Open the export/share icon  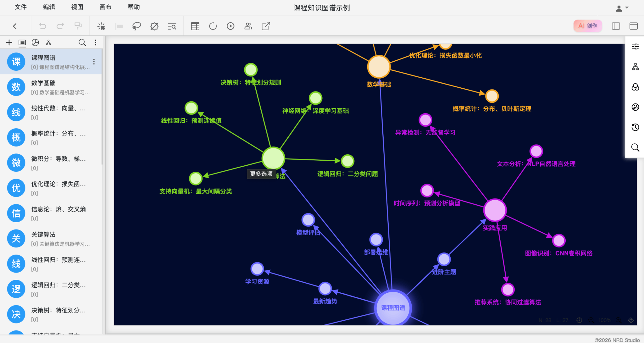(x=266, y=26)
